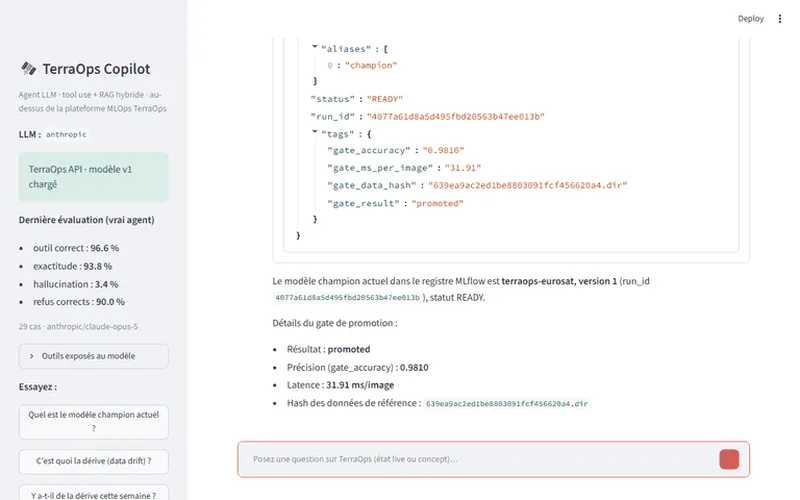
Task: Click the refus corrects : 90.0 % line
Action: click(79, 302)
